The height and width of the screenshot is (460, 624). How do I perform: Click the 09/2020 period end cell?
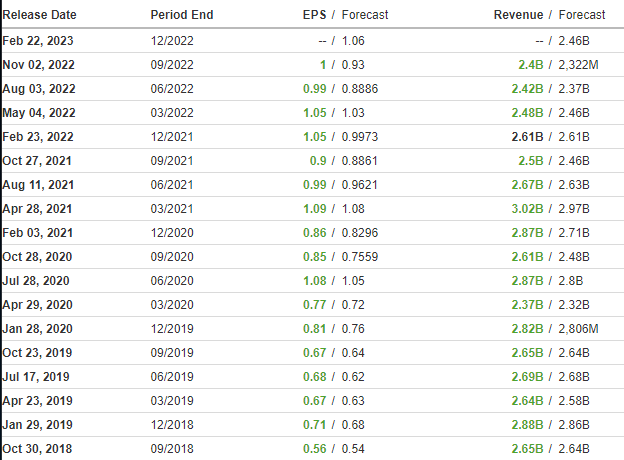click(172, 257)
